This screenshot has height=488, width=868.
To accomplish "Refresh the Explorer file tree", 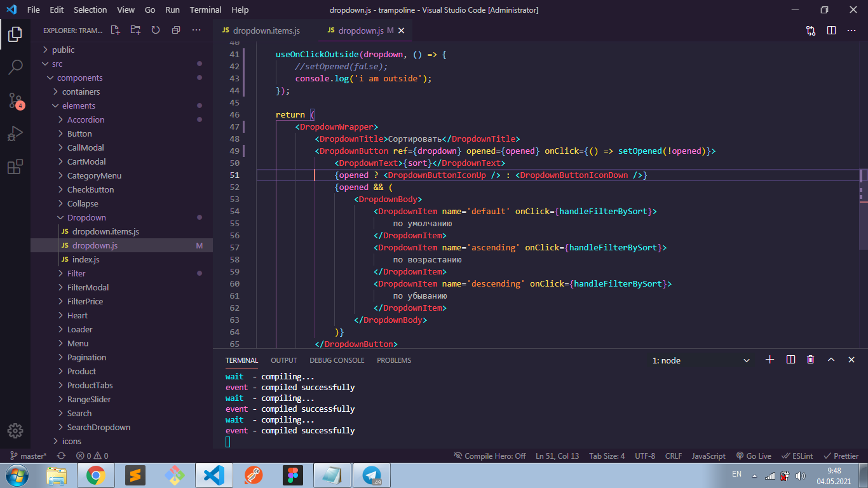I will coord(156,30).
